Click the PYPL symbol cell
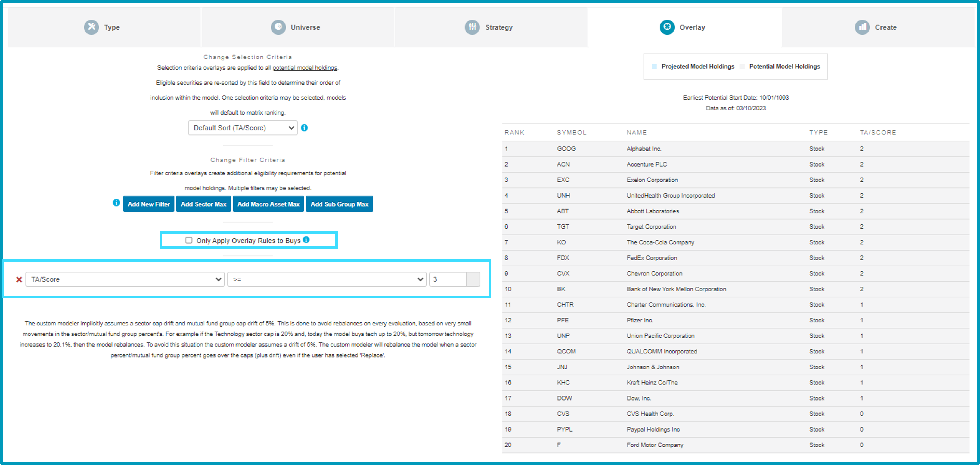980x465 pixels. click(565, 430)
